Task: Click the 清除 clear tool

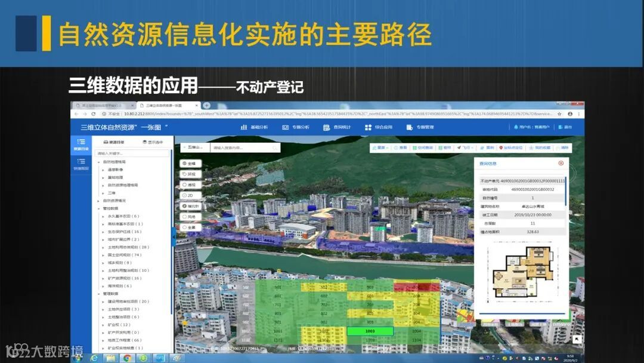Action: 562,147
